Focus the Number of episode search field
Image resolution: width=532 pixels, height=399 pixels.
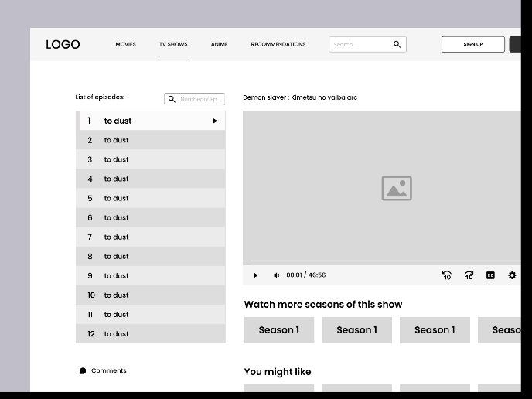194,99
